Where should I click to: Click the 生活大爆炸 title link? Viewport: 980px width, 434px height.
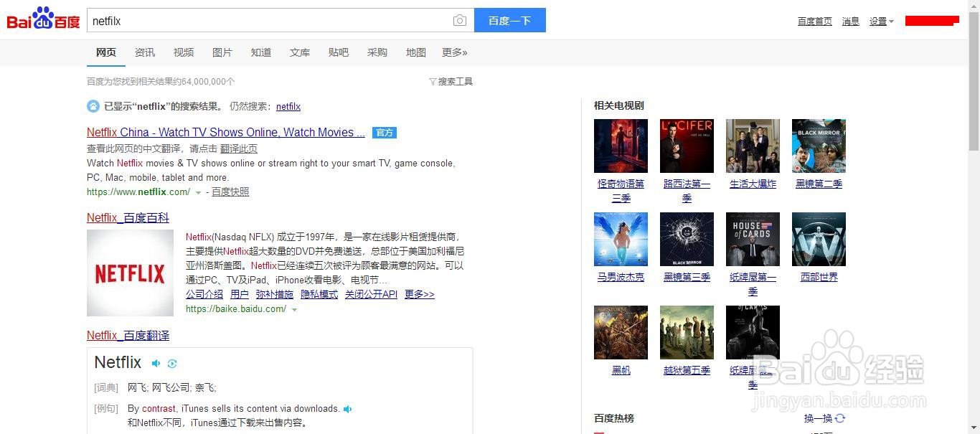click(x=753, y=184)
